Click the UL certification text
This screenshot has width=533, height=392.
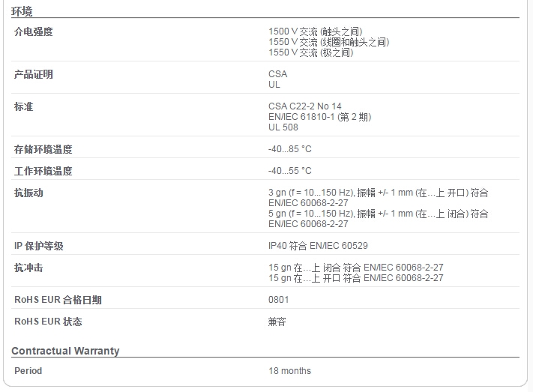(x=274, y=85)
